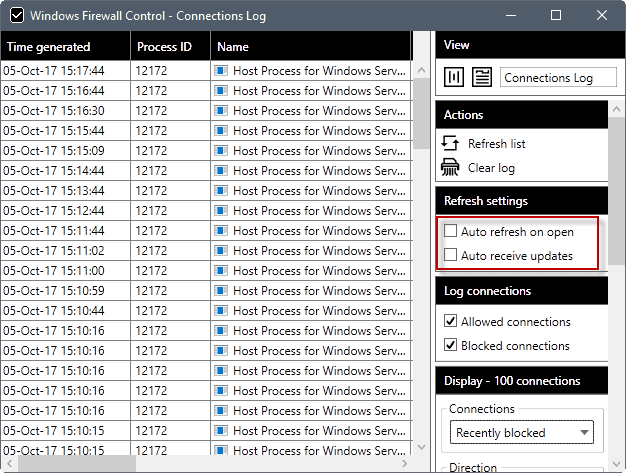Click the Actions section header

[x=522, y=115]
